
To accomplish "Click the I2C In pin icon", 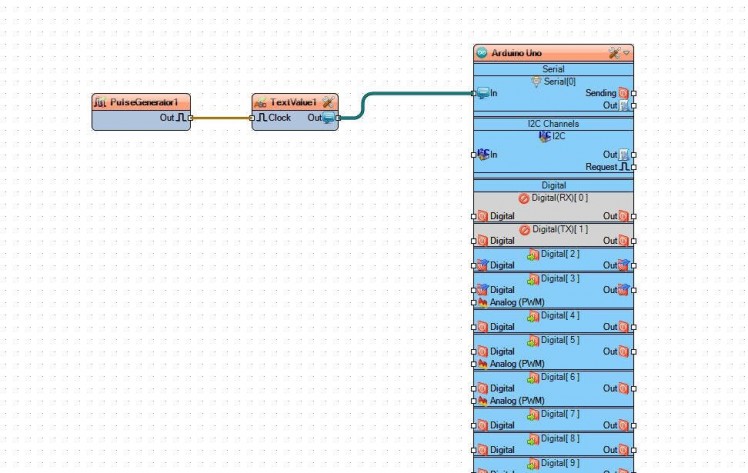I will coord(483,154).
